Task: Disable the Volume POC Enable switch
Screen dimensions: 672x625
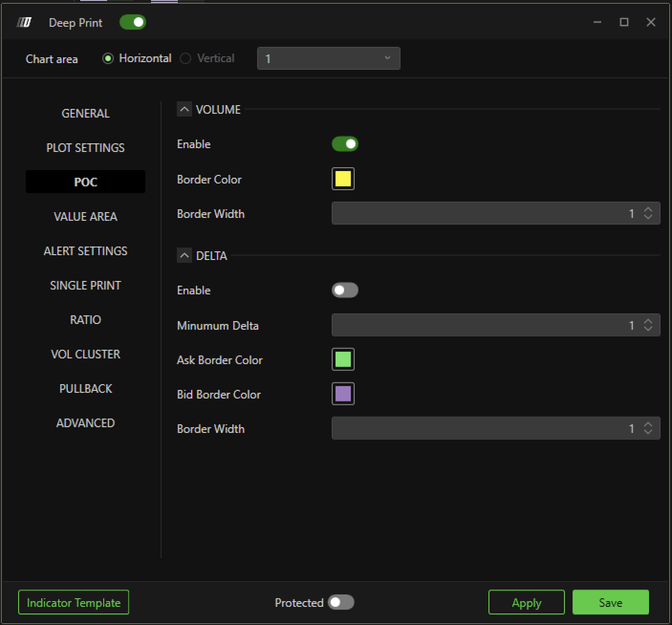Action: pyautogui.click(x=345, y=144)
